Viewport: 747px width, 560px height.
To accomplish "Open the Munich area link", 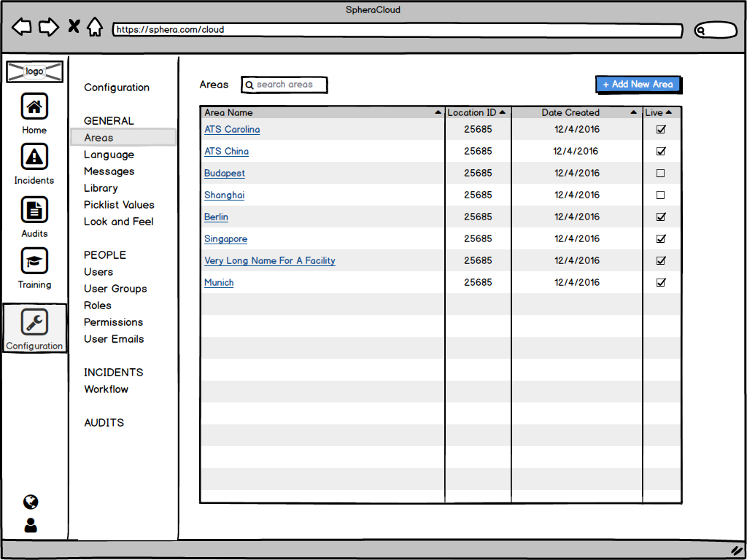I will click(219, 283).
